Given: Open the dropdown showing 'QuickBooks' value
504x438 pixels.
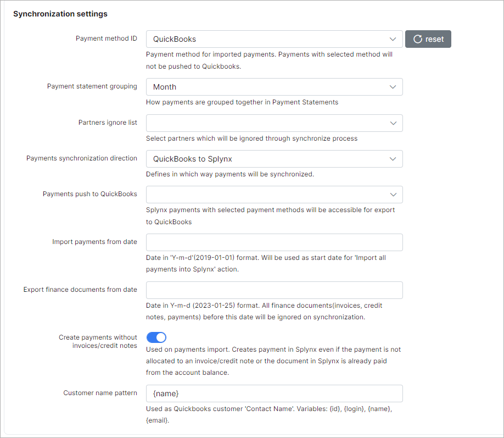Looking at the screenshot, I should (269, 39).
